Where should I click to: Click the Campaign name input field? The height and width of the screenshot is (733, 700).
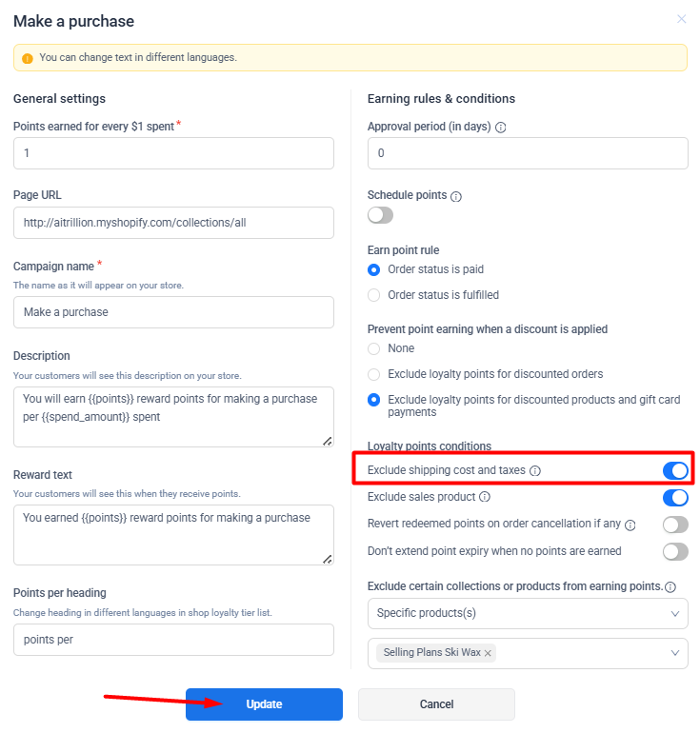point(173,312)
